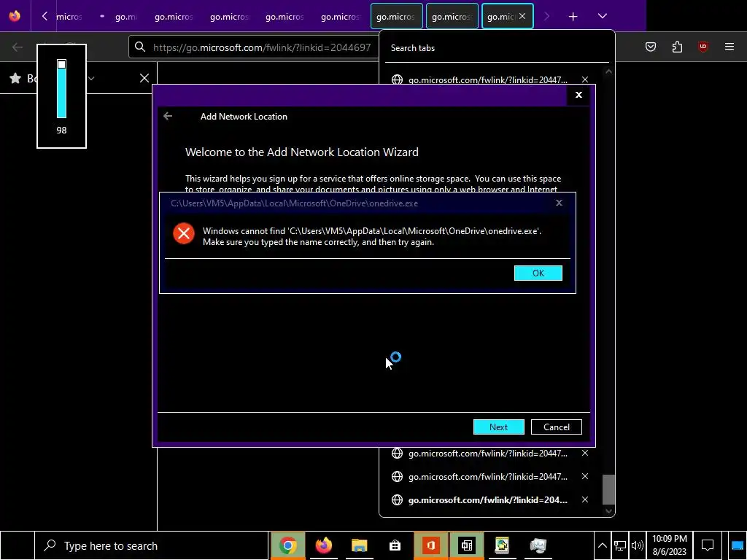Confirm the error dialog with OK

(x=538, y=273)
